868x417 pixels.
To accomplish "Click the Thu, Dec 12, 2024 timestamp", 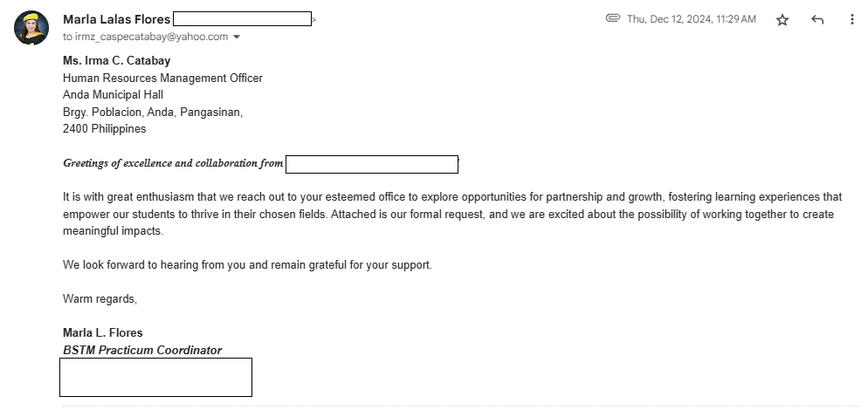I will coord(691,19).
